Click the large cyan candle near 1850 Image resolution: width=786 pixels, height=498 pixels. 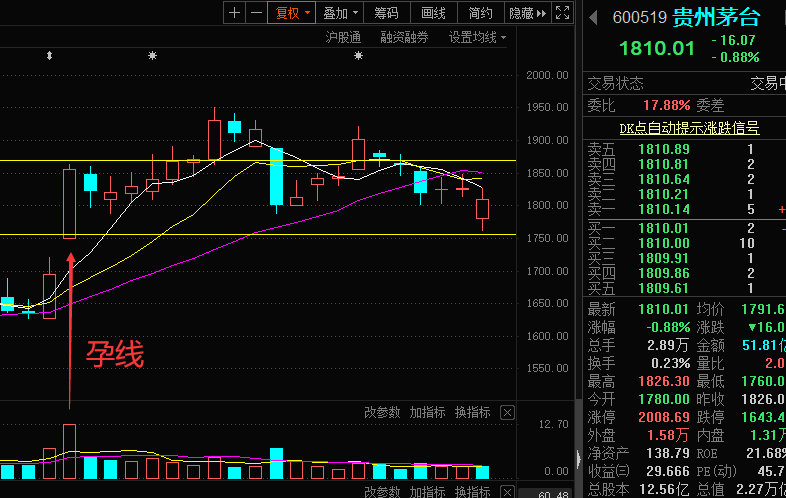coord(276,177)
